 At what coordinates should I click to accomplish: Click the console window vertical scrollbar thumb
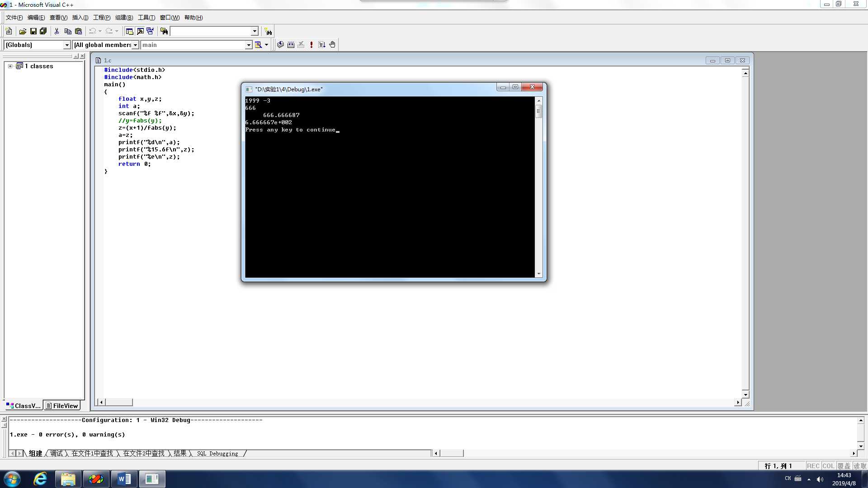click(538, 111)
